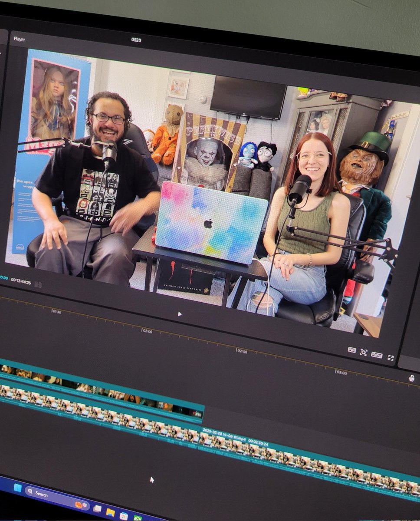Click the 0520 project name in Player

137,40
